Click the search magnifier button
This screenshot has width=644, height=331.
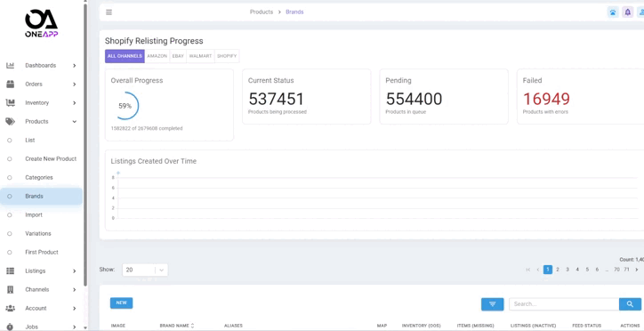630,304
